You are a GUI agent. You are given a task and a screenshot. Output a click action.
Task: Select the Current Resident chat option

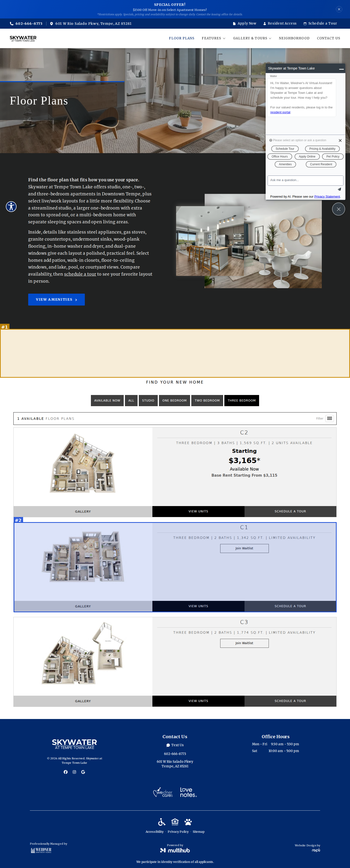click(321, 164)
